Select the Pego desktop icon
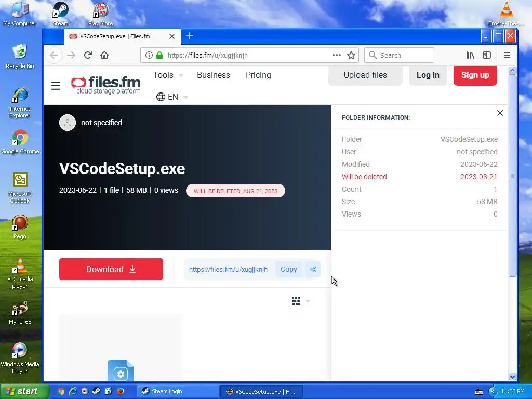Image resolution: width=532 pixels, height=399 pixels. (x=20, y=227)
